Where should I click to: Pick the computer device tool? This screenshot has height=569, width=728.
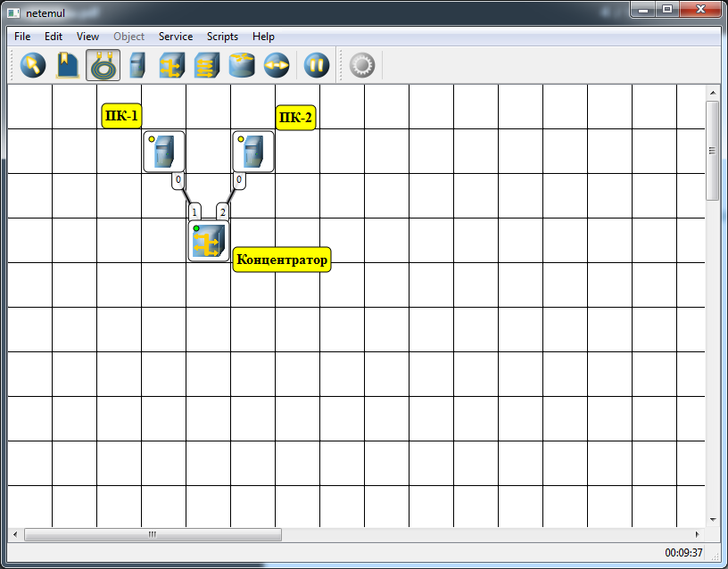pos(137,65)
